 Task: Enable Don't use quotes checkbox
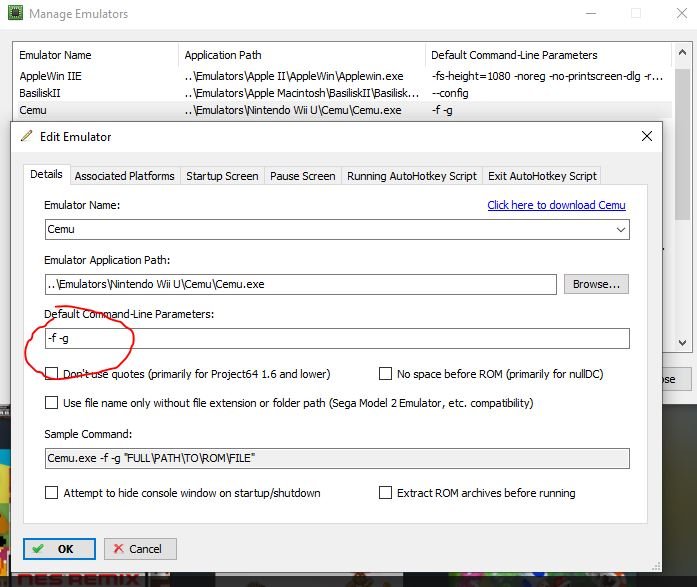coord(52,373)
